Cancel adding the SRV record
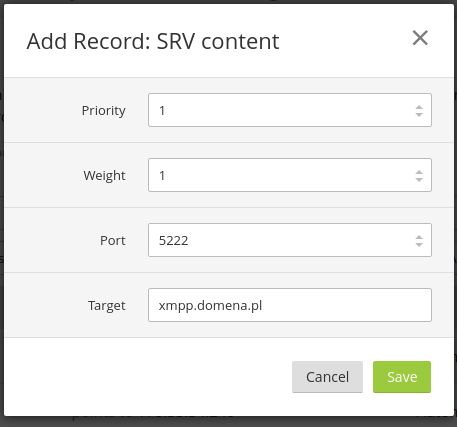The width and height of the screenshot is (457, 427). [x=327, y=377]
